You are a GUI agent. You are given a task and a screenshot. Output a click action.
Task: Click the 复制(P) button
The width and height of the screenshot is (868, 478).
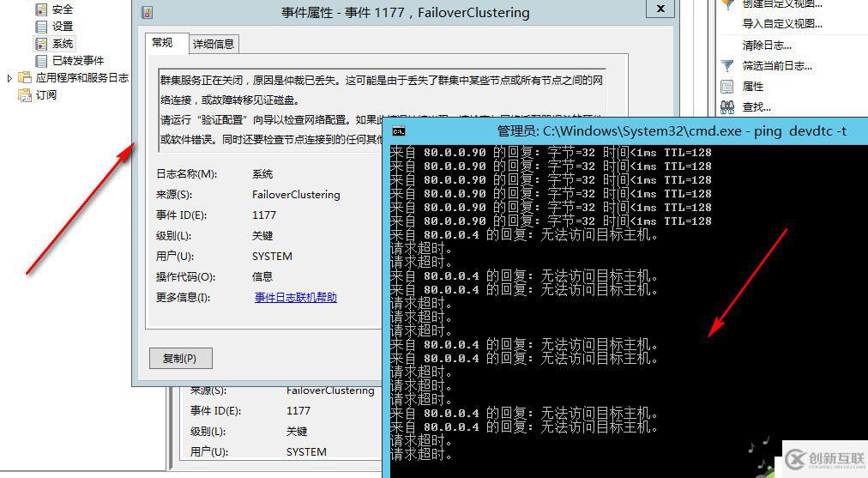pyautogui.click(x=180, y=359)
